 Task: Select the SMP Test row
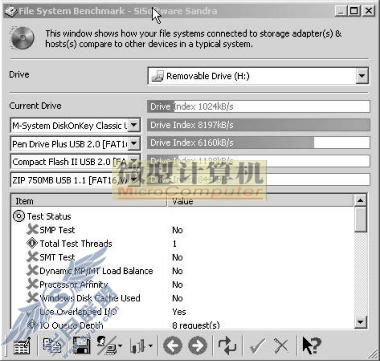(183, 230)
